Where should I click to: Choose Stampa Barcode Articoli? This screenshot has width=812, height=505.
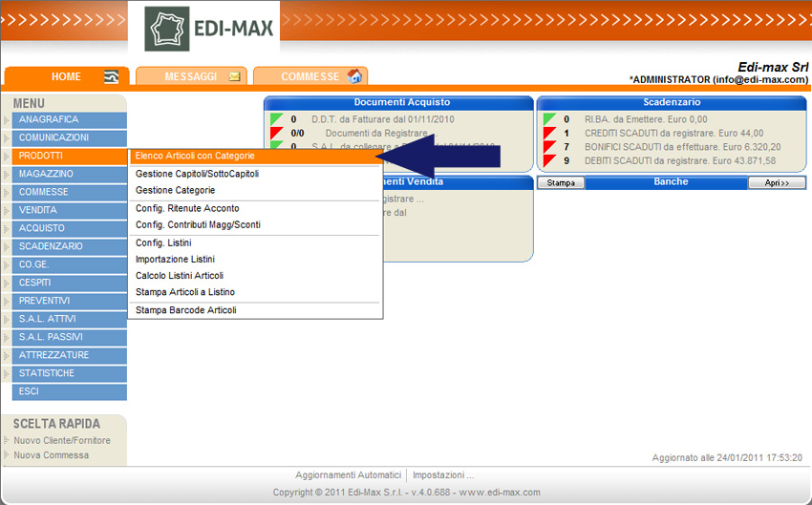click(185, 310)
